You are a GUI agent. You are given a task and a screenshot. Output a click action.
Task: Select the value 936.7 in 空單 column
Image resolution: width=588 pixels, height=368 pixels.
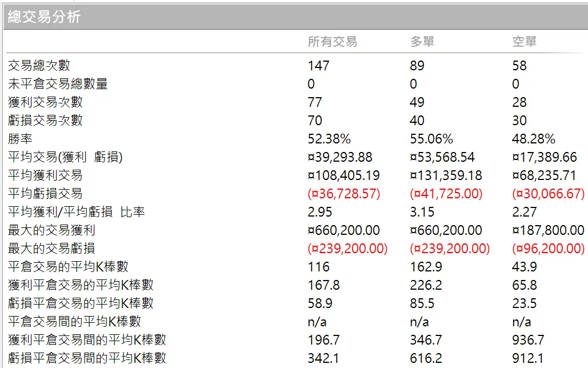pos(528,340)
